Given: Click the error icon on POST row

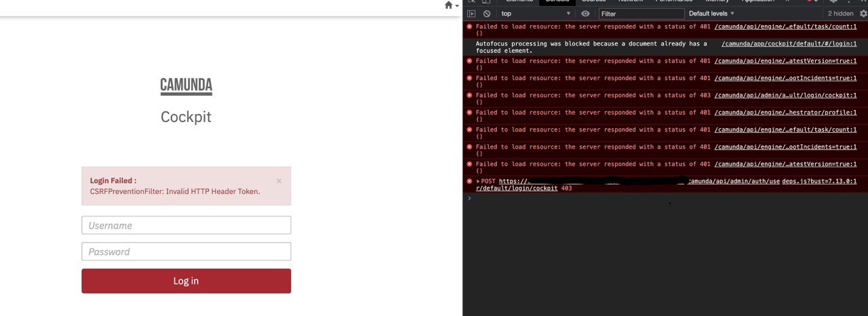Looking at the screenshot, I should (x=469, y=181).
